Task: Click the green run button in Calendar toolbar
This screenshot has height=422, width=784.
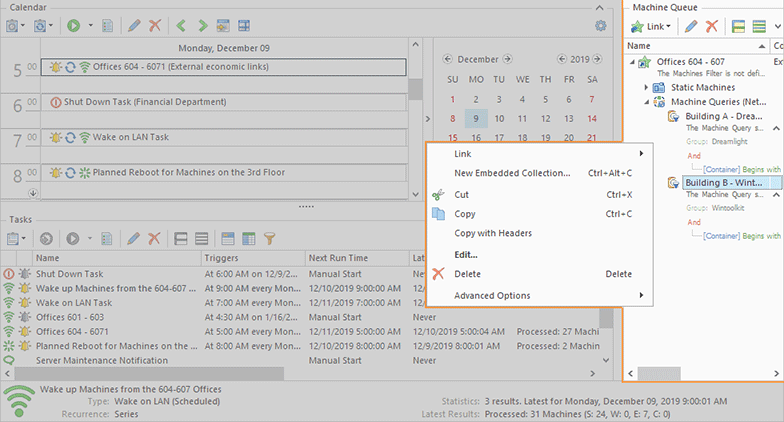Action: (74, 25)
